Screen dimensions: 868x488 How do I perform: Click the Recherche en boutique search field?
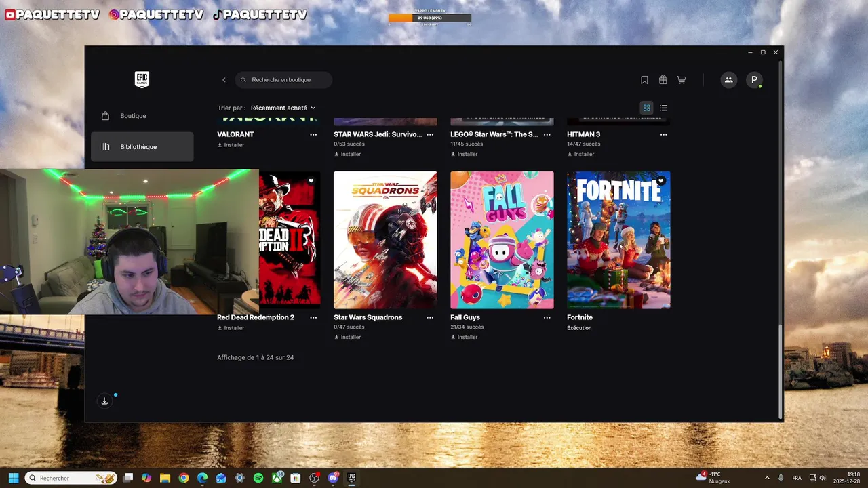(283, 80)
